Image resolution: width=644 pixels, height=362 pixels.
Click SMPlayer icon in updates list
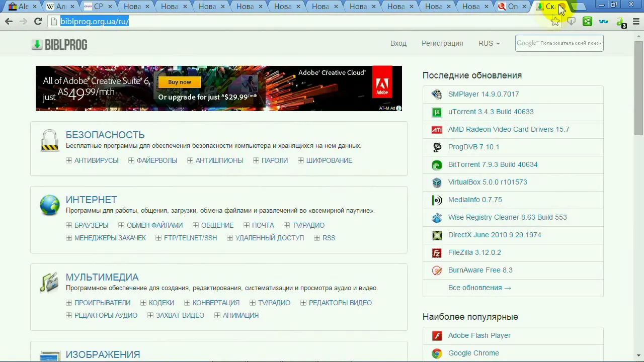(437, 94)
